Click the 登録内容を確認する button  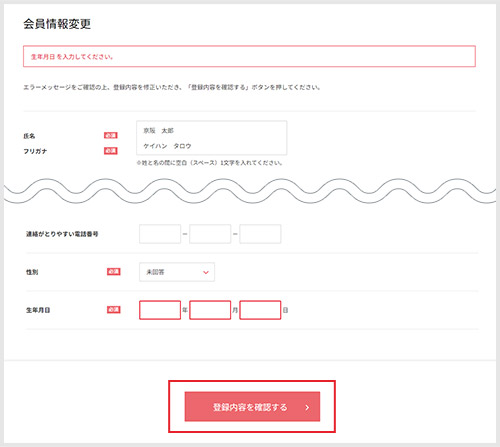point(252,406)
